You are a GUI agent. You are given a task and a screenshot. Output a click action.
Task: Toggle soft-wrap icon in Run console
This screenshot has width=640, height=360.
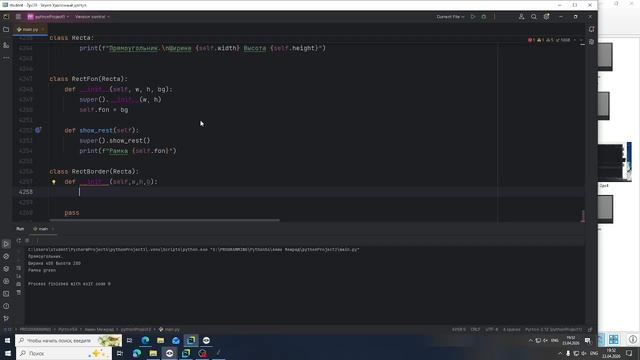(19, 268)
